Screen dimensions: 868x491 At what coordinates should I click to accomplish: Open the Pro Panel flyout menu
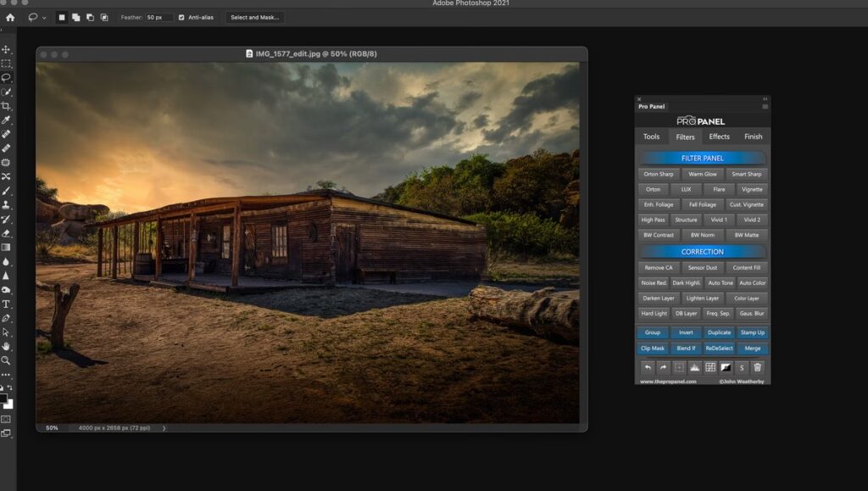765,107
